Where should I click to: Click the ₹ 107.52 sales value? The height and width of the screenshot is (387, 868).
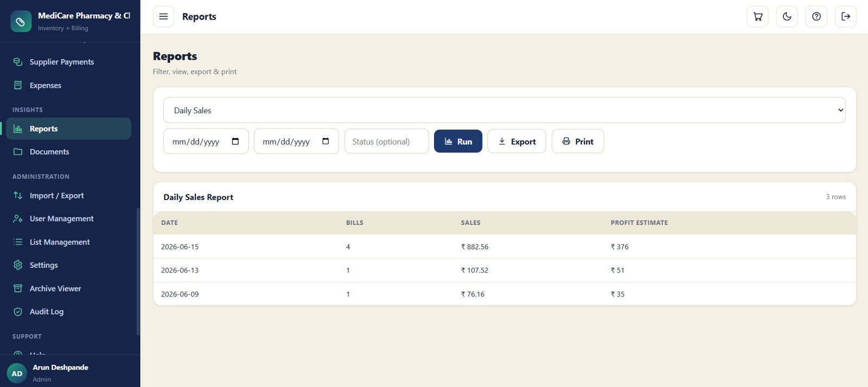(x=475, y=270)
